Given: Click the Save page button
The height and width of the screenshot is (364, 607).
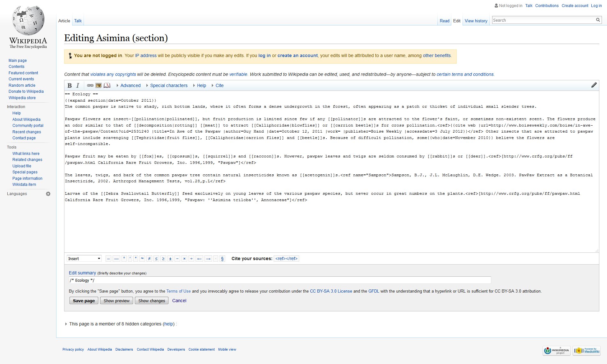Looking at the screenshot, I should [84, 301].
